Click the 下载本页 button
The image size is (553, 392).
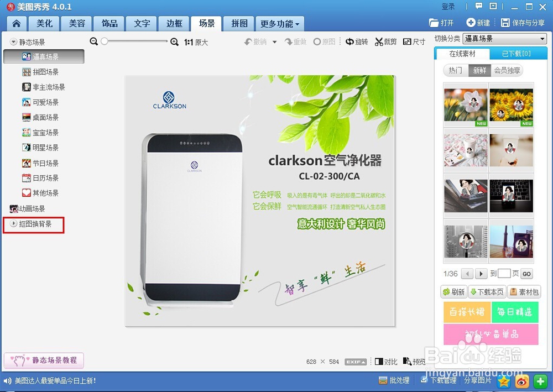pos(487,292)
